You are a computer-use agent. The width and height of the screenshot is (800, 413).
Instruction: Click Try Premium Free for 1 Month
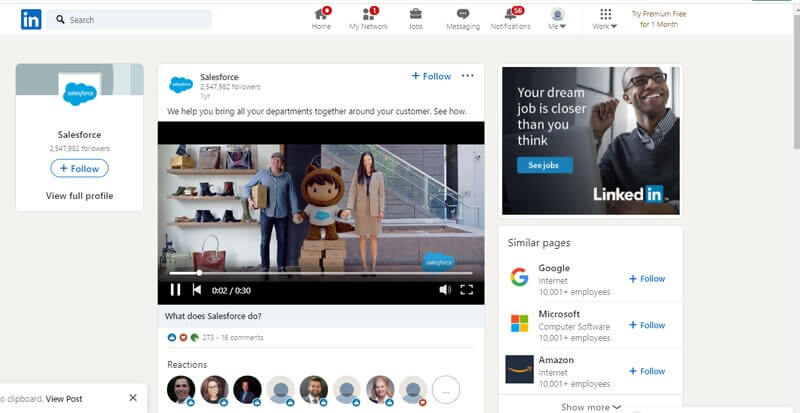tap(659, 19)
